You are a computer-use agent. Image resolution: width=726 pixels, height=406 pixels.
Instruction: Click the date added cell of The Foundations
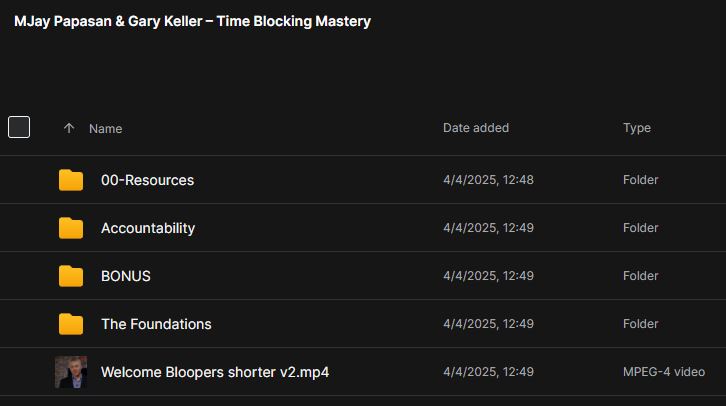point(488,324)
